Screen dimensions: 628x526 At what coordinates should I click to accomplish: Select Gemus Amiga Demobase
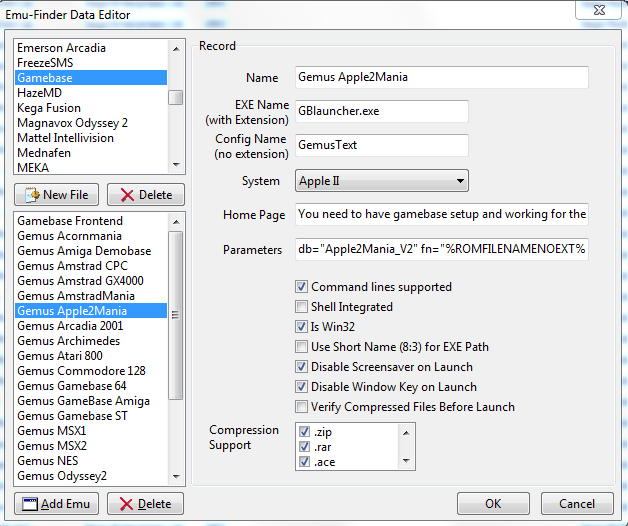click(91, 251)
